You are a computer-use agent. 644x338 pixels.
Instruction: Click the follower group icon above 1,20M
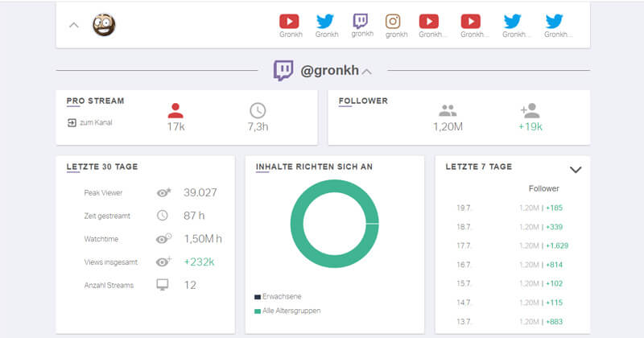[448, 111]
